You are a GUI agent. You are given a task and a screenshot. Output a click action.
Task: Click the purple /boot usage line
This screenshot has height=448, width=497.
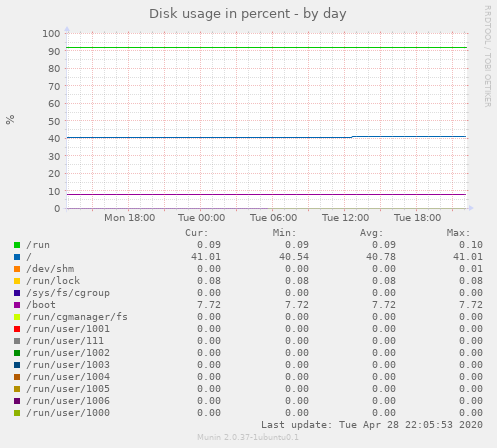coord(267,194)
